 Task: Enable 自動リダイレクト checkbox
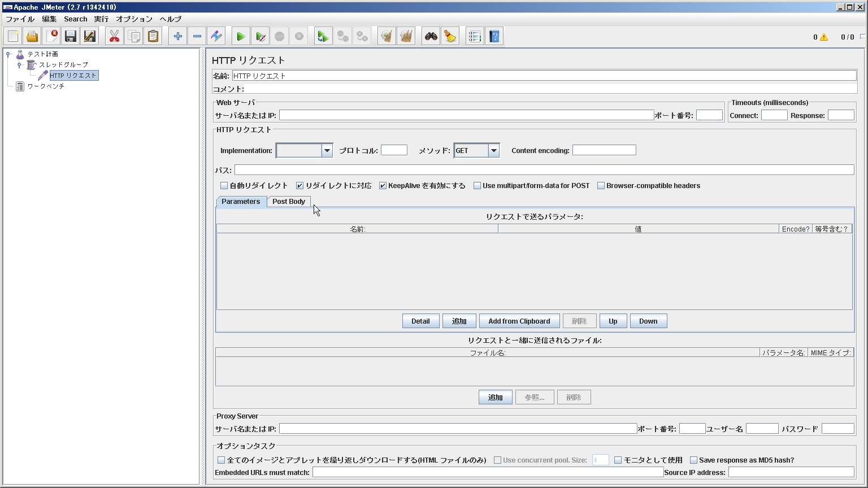coord(224,186)
